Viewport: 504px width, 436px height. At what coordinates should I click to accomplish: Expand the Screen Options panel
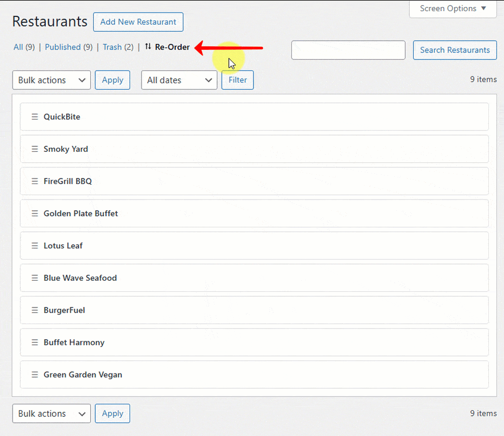click(x=452, y=8)
